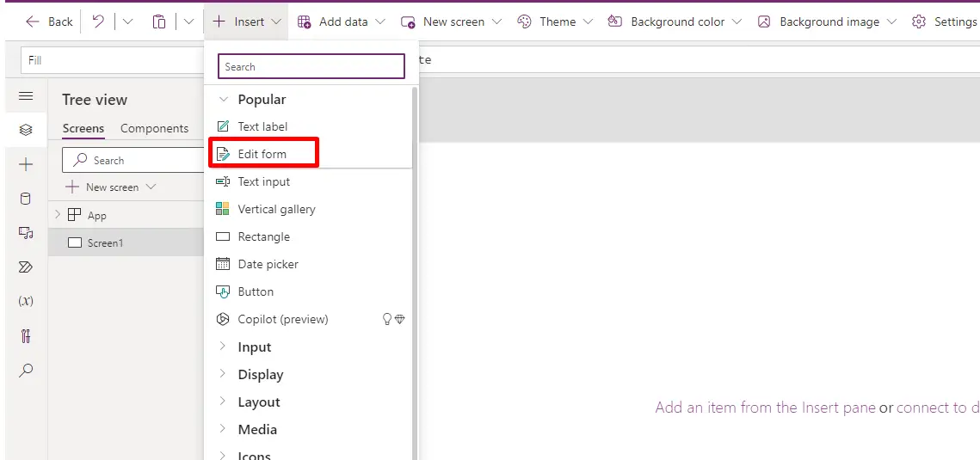Viewport: 980px width, 460px height.
Task: Open the Tree view layers icon
Action: (x=26, y=130)
